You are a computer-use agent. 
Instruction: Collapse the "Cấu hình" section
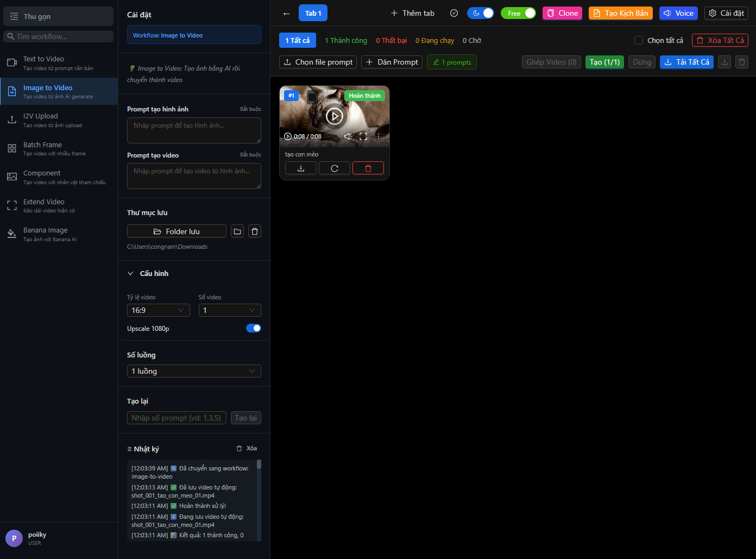coord(130,273)
